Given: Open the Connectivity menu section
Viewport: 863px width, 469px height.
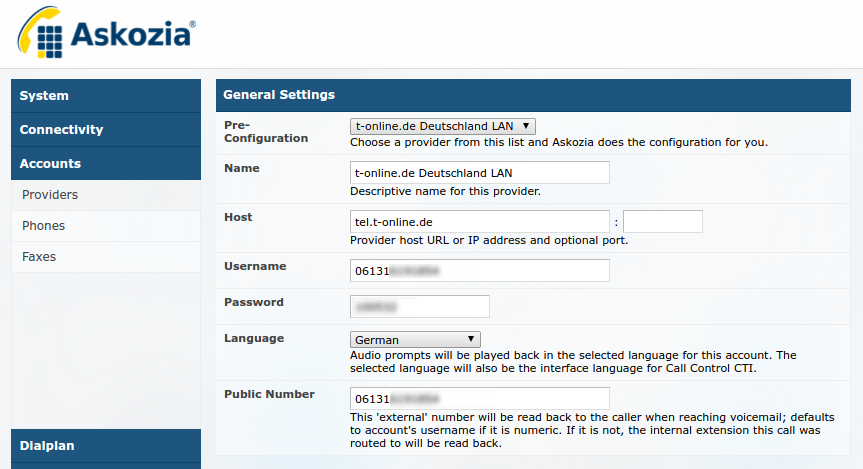Looking at the screenshot, I should click(x=106, y=130).
